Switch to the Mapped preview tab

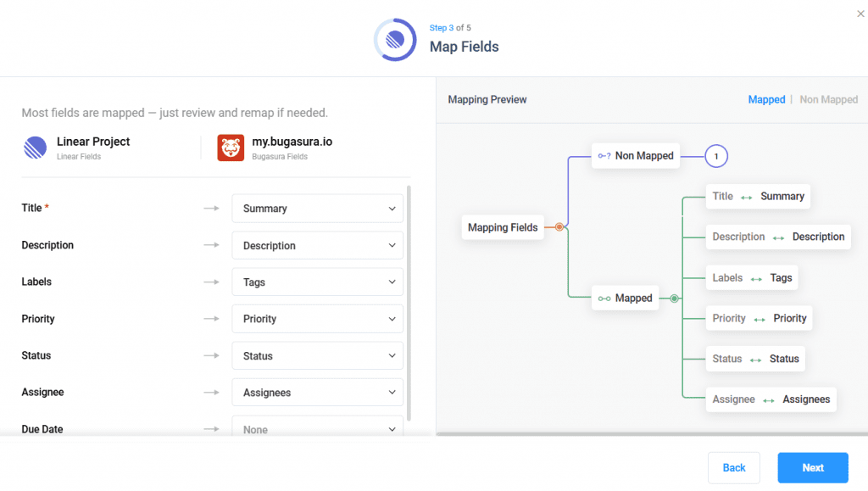tap(766, 100)
